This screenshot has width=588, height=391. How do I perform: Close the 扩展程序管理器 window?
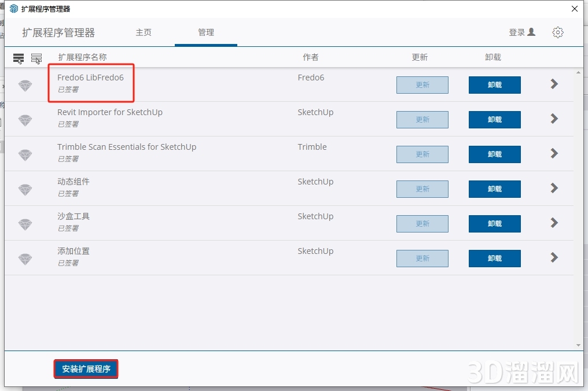click(x=574, y=9)
